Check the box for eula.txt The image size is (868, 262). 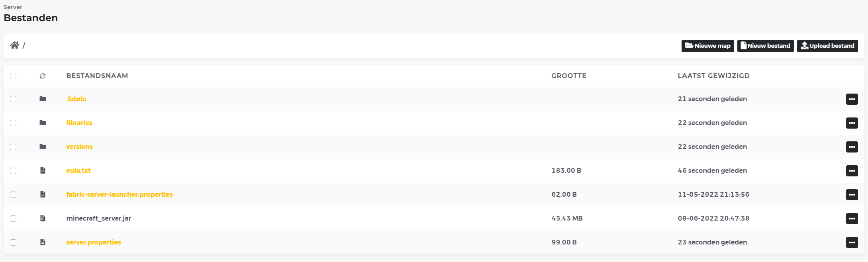point(13,171)
